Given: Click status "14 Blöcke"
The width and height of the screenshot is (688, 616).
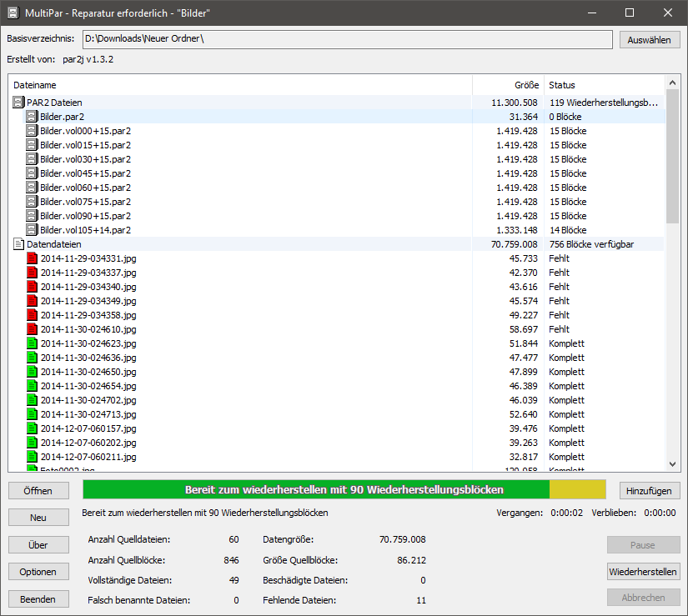Looking at the screenshot, I should coord(568,230).
